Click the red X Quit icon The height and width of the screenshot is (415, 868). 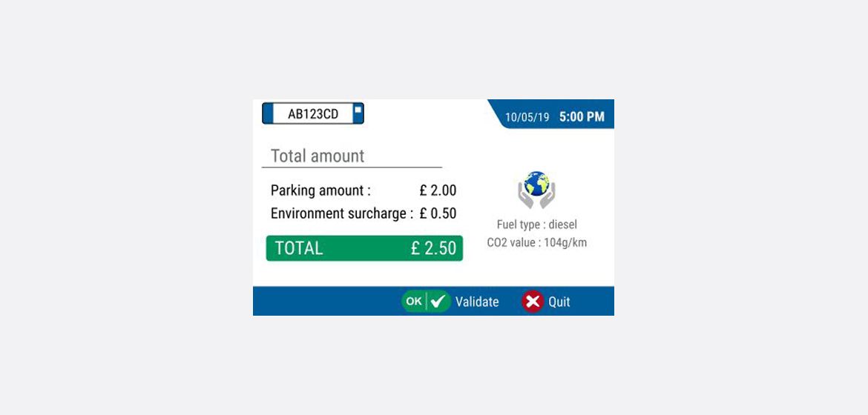tap(533, 302)
